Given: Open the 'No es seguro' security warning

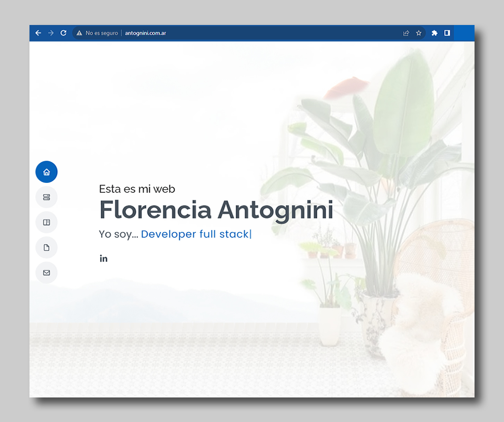Looking at the screenshot, I should pyautogui.click(x=97, y=33).
